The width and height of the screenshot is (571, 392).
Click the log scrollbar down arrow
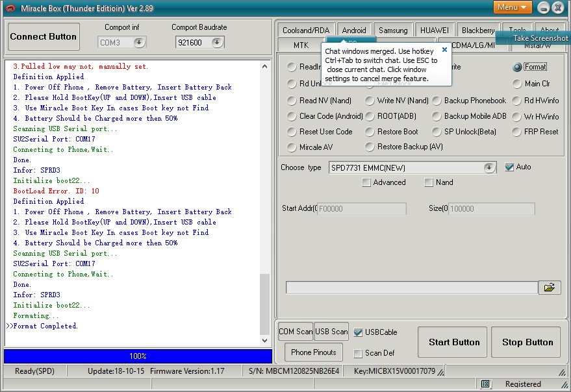tap(265, 341)
